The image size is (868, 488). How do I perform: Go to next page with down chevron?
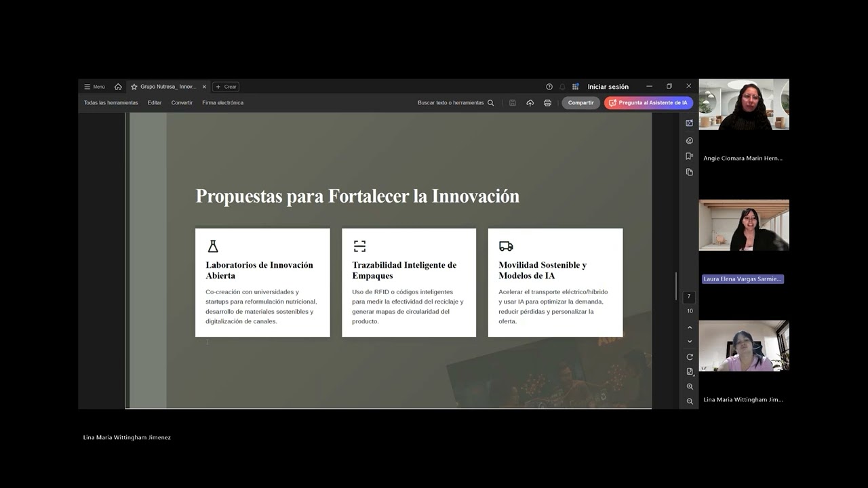click(690, 342)
